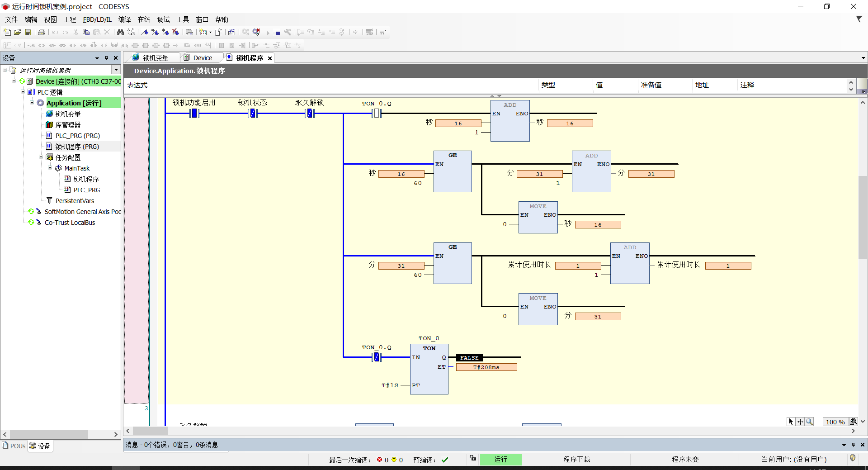Click the New File toolbar icon
This screenshot has width=868, height=470.
[7, 32]
